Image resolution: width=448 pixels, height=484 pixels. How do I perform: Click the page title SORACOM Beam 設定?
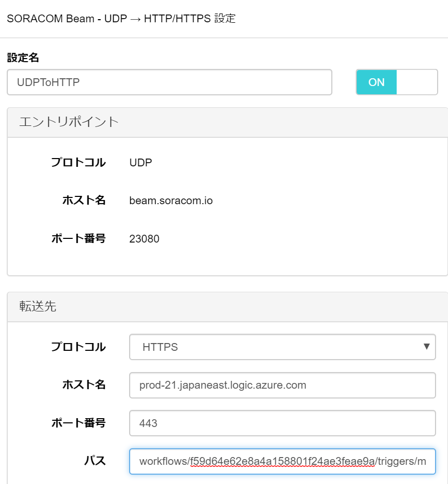pos(121,19)
